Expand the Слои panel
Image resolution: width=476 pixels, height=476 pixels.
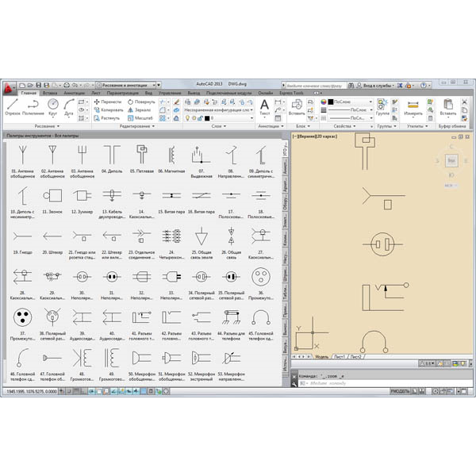219,126
